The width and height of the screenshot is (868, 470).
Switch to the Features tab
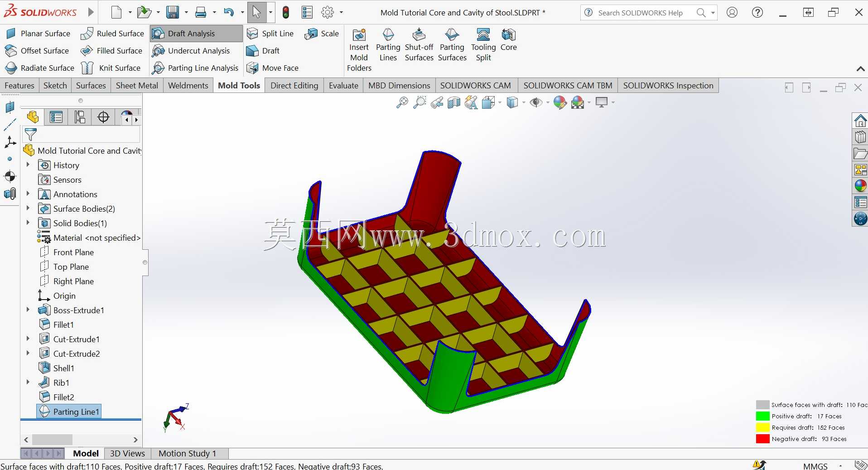pyautogui.click(x=19, y=86)
